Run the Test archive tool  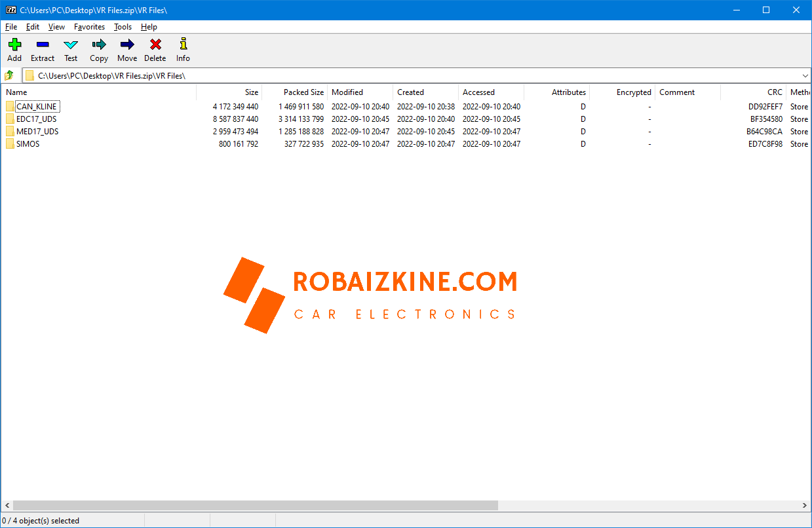(71, 45)
